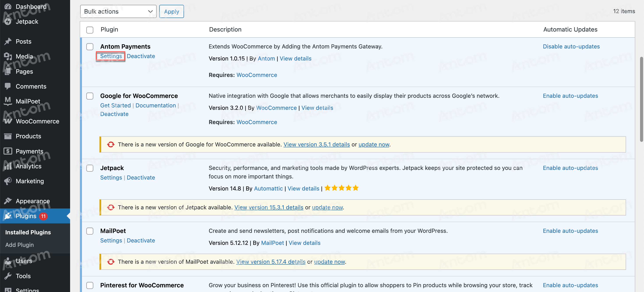Click update now for MailPoet
The width and height of the screenshot is (644, 292).
pos(329,262)
